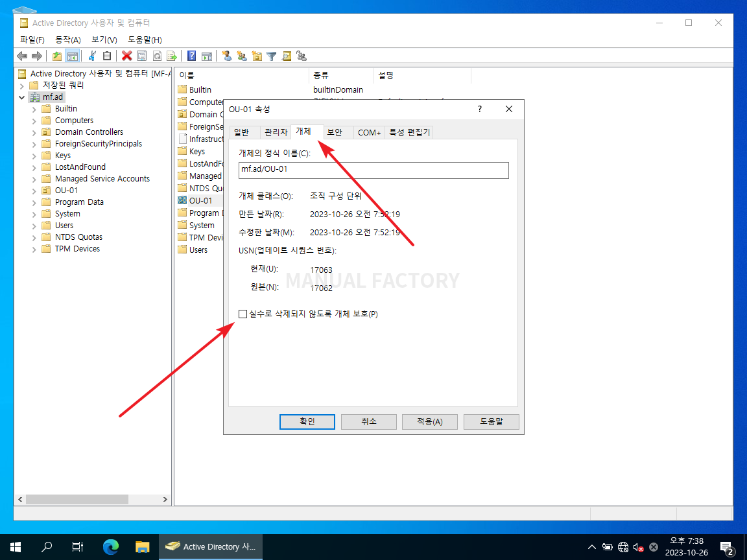The image size is (747, 560).
Task: Select the OU-01 item in the list pane
Action: (x=200, y=201)
